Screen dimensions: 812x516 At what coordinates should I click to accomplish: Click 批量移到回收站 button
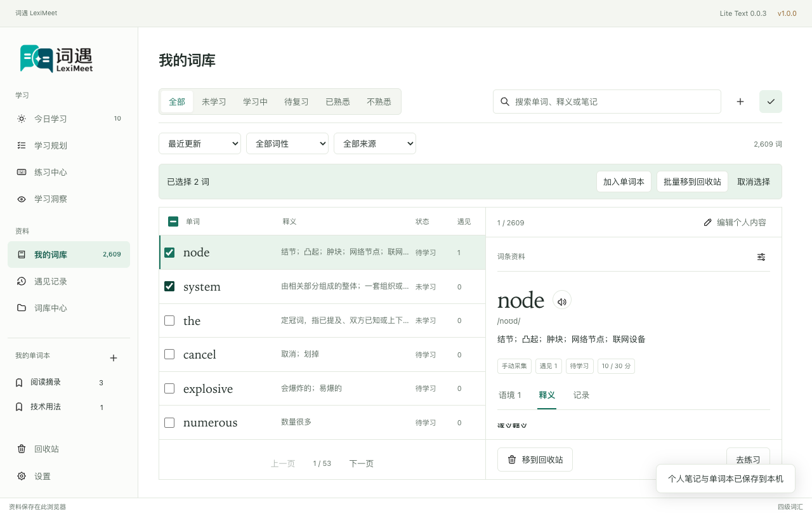click(x=692, y=182)
